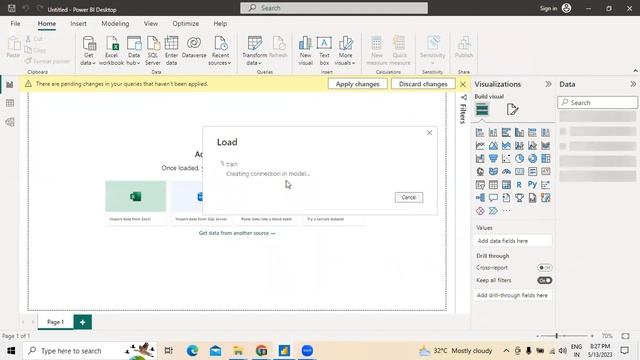
Task: Click Add data fields here well
Action: coord(513,241)
